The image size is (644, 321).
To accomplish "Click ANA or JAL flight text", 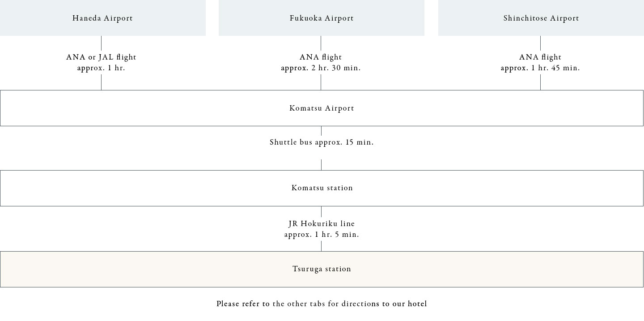I will (101, 57).
